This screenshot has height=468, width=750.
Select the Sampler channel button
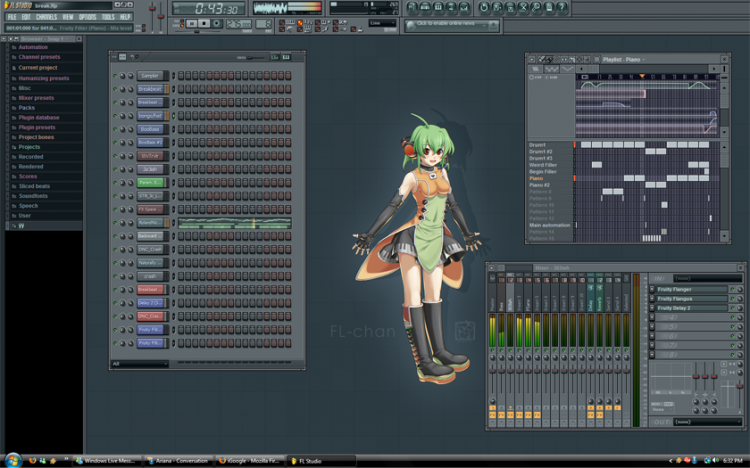pyautogui.click(x=151, y=76)
